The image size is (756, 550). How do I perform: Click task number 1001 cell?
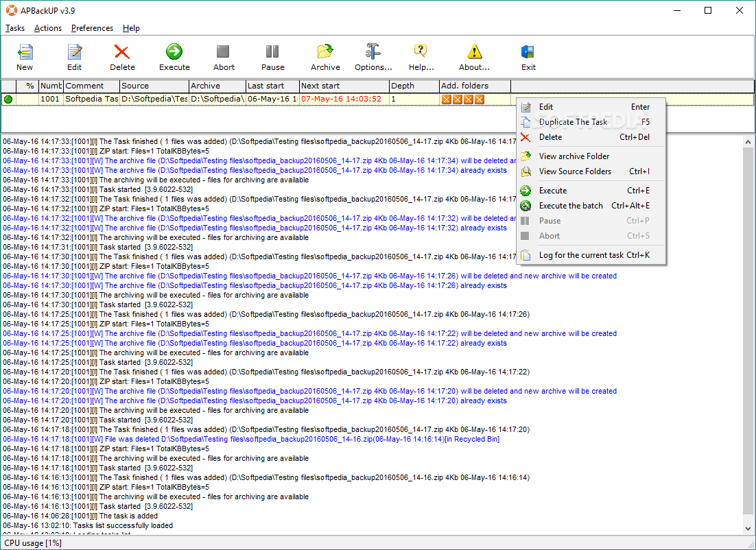51,99
